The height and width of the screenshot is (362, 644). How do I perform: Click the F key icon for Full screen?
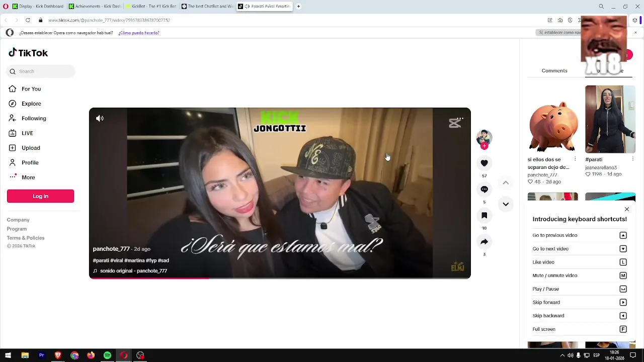(x=623, y=329)
